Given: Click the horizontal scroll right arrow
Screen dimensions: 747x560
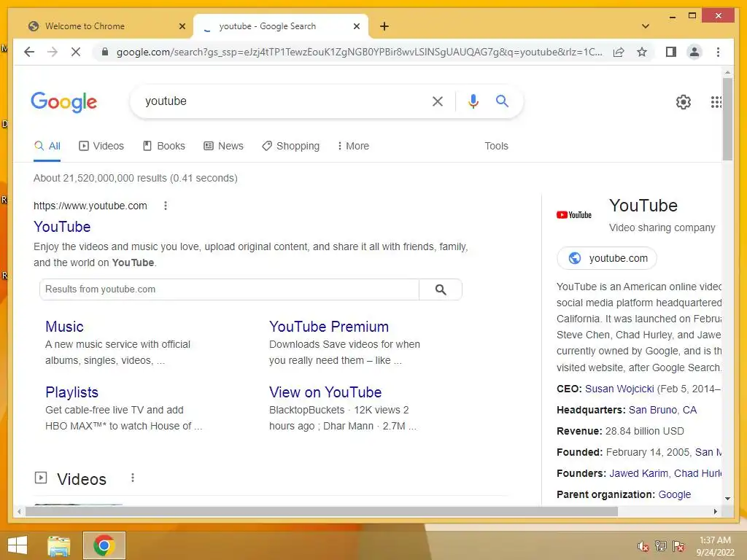Looking at the screenshot, I should 715,511.
